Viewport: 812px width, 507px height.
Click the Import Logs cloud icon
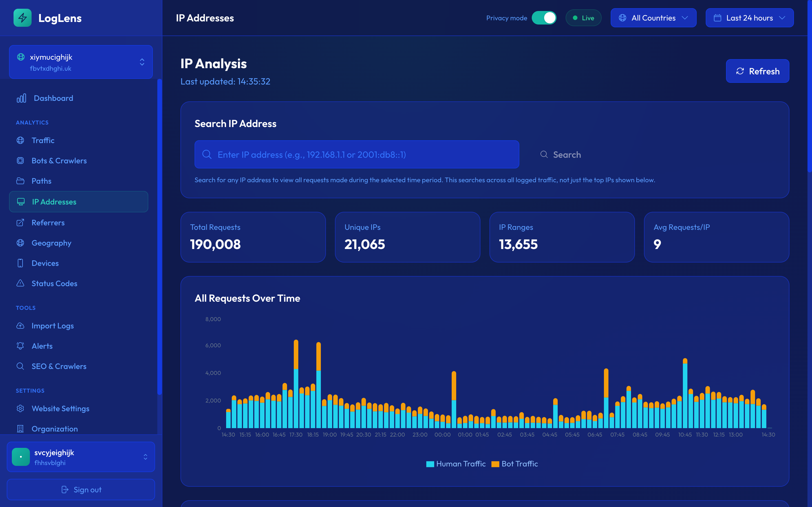(x=20, y=326)
